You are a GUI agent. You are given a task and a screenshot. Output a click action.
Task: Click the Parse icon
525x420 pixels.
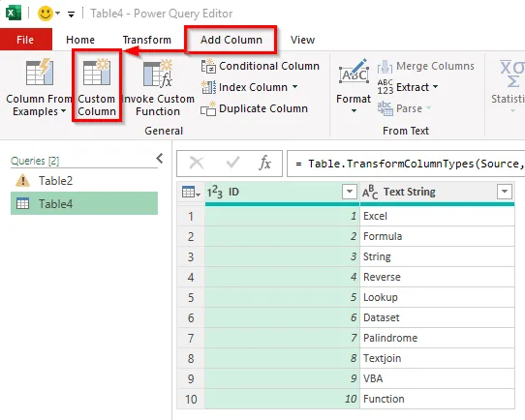click(x=386, y=108)
